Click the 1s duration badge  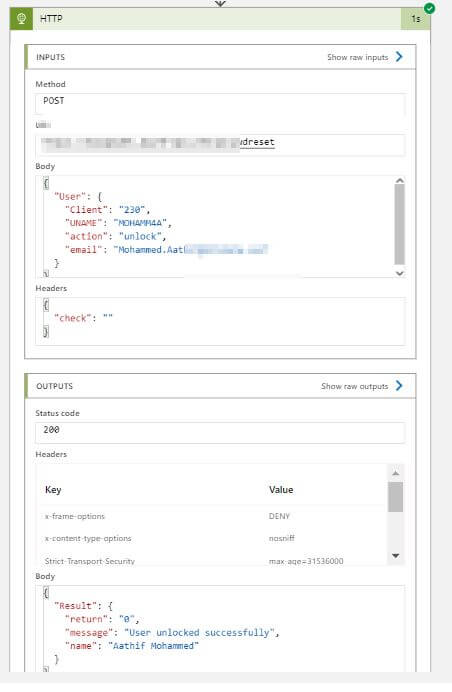tap(415, 19)
